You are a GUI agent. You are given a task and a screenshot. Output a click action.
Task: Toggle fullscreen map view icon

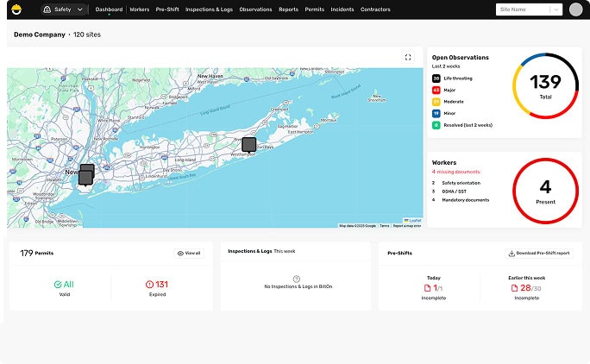click(x=408, y=57)
